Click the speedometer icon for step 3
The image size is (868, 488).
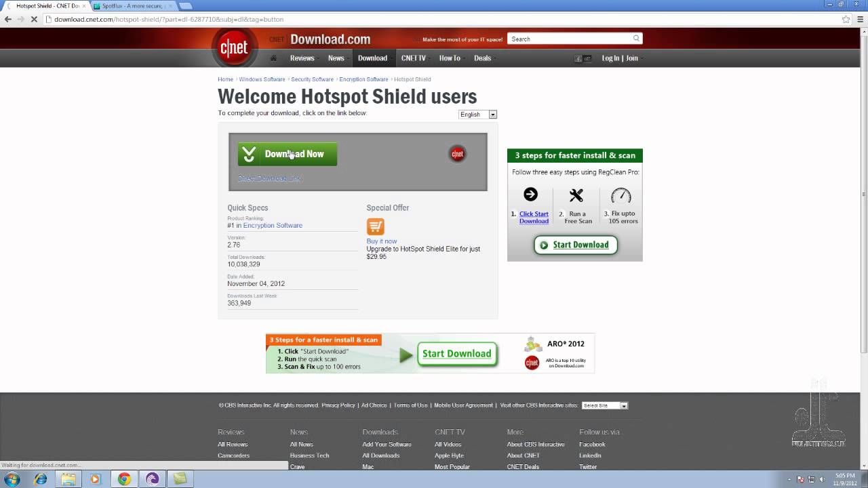coord(621,196)
